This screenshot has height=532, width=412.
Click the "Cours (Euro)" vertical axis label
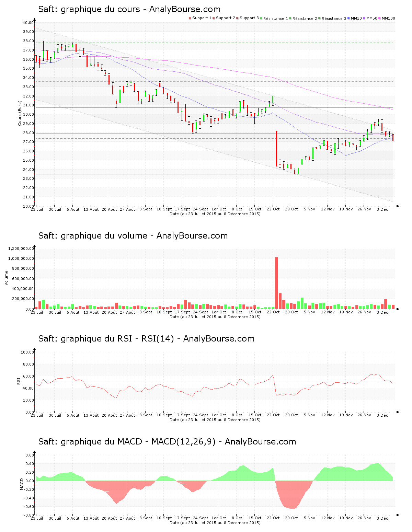pos(20,113)
